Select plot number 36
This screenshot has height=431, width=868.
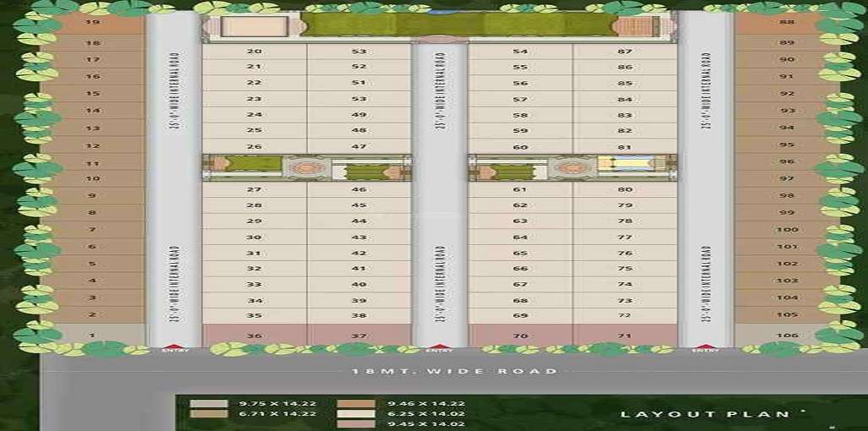254,336
